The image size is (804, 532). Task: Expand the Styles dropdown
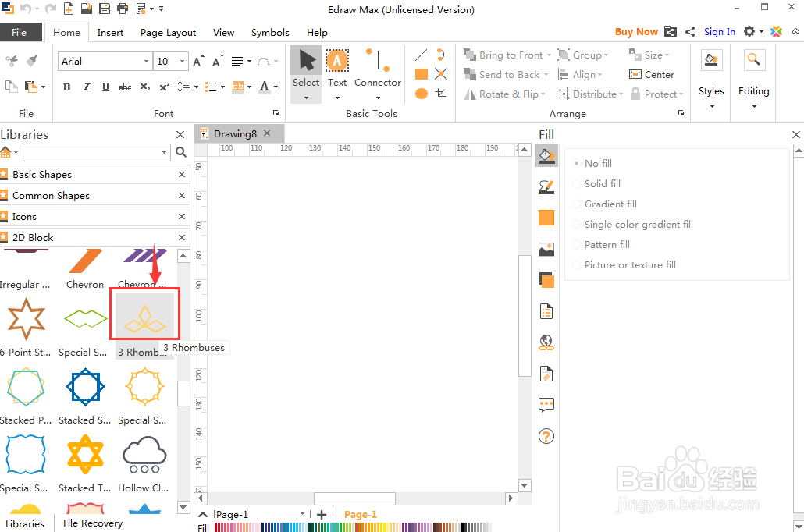712,107
